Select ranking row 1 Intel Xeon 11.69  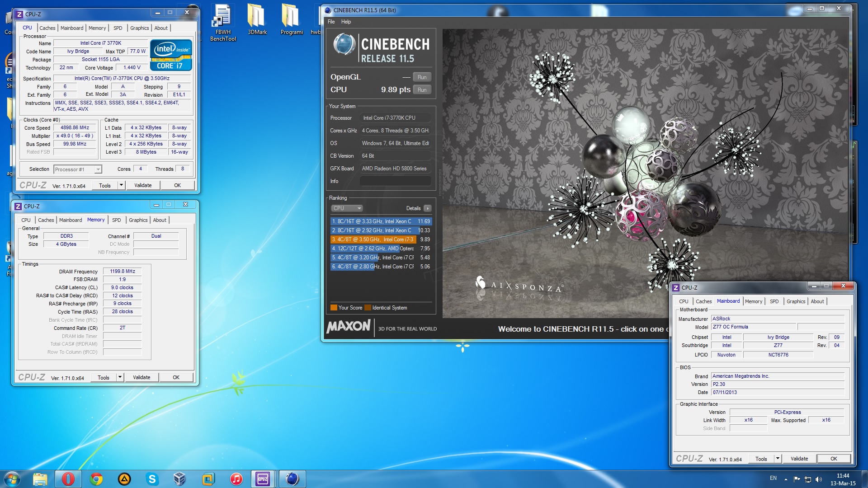click(x=381, y=221)
